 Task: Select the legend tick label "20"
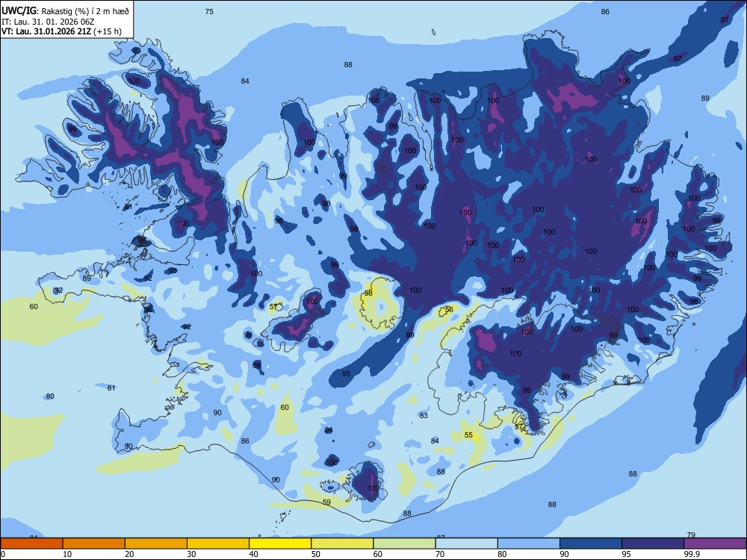(x=129, y=554)
